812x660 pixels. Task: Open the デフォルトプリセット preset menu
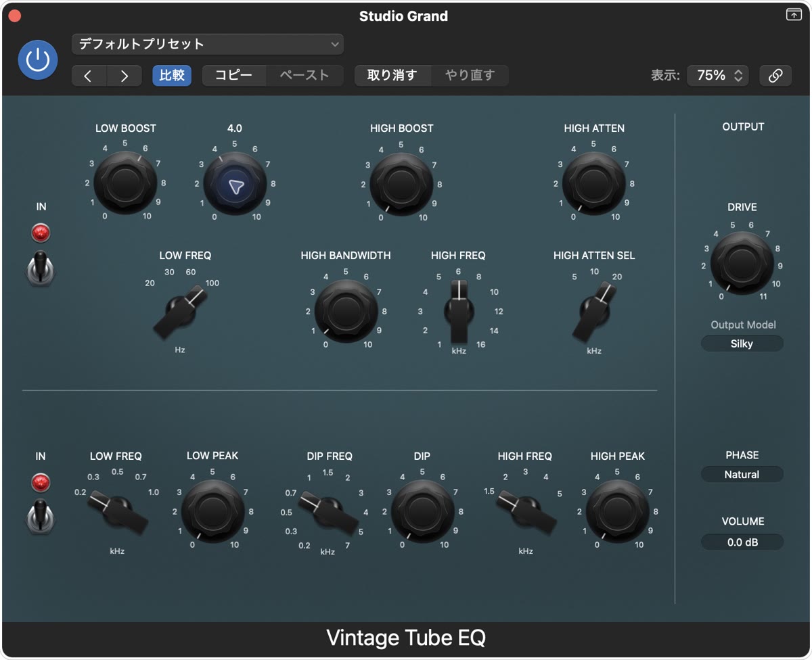[x=208, y=44]
